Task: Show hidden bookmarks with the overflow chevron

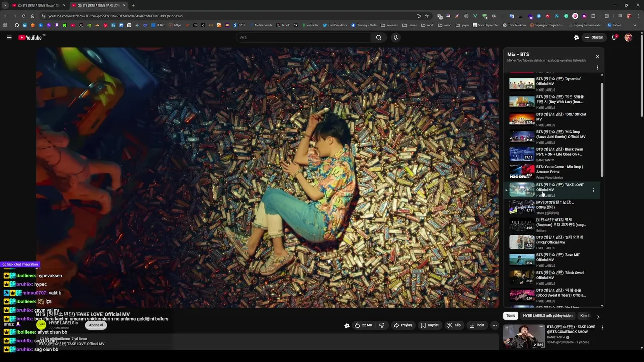Action: point(635,25)
